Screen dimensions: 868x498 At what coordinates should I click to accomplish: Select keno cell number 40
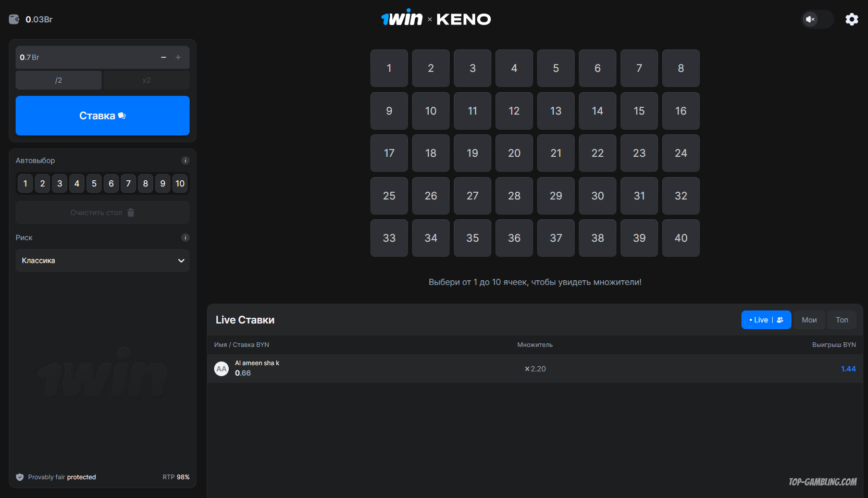pos(681,238)
